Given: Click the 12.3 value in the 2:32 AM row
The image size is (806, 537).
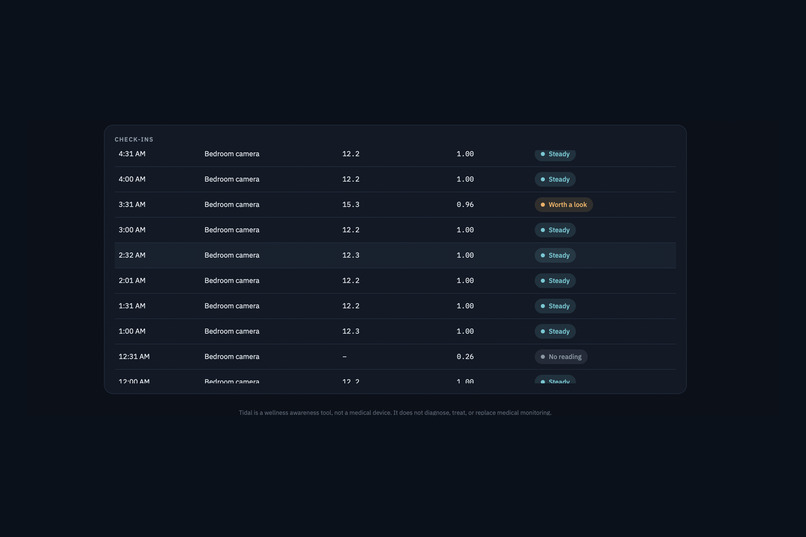Looking at the screenshot, I should 351,255.
